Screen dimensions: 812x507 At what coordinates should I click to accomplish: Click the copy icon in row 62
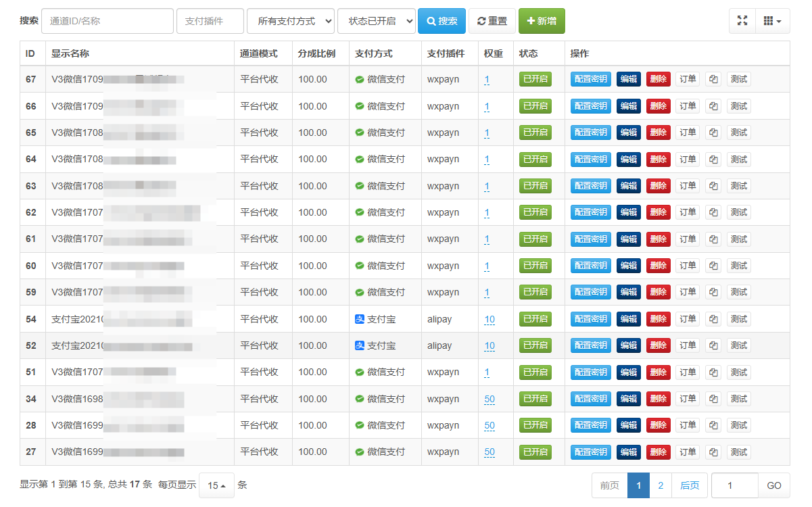713,212
